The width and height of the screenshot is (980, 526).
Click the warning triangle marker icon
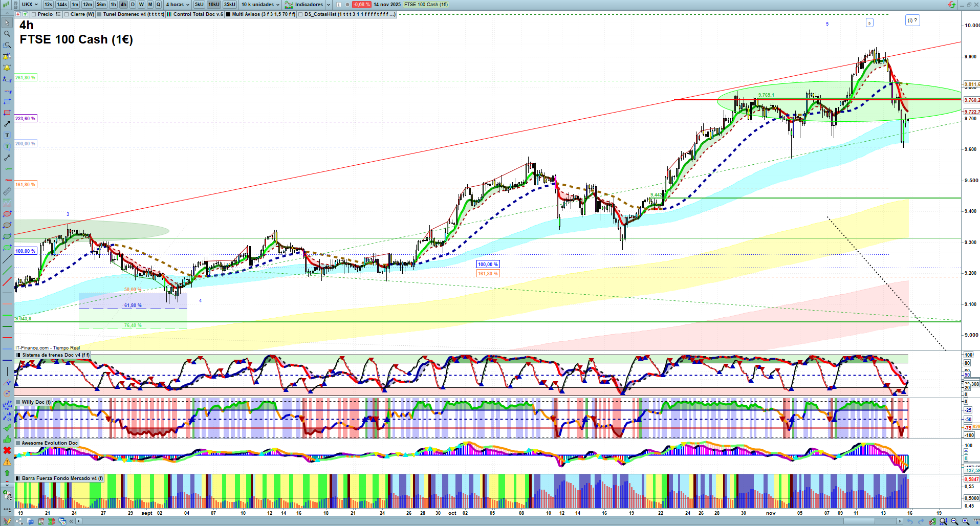pos(7,462)
